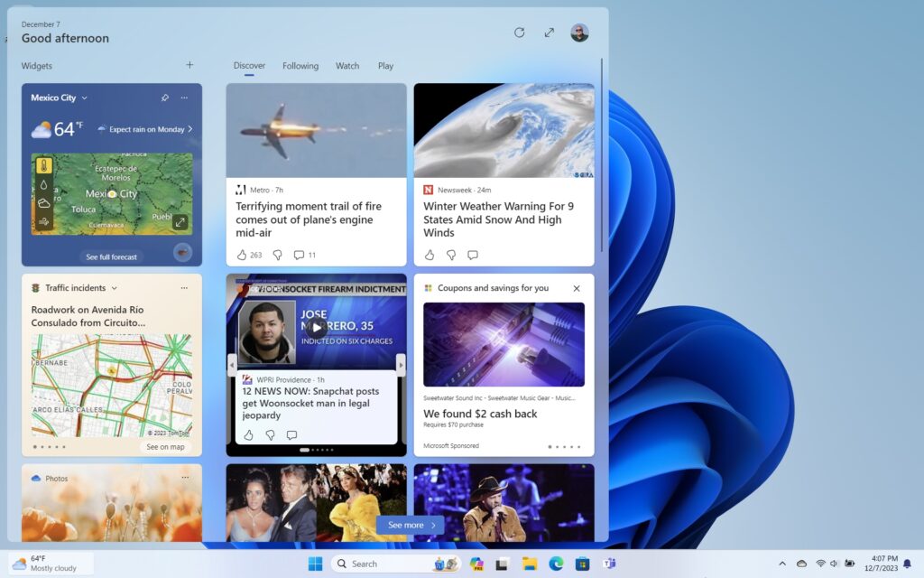The width and height of the screenshot is (924, 578).
Task: Open the country singer news thumbnail
Action: (x=504, y=502)
